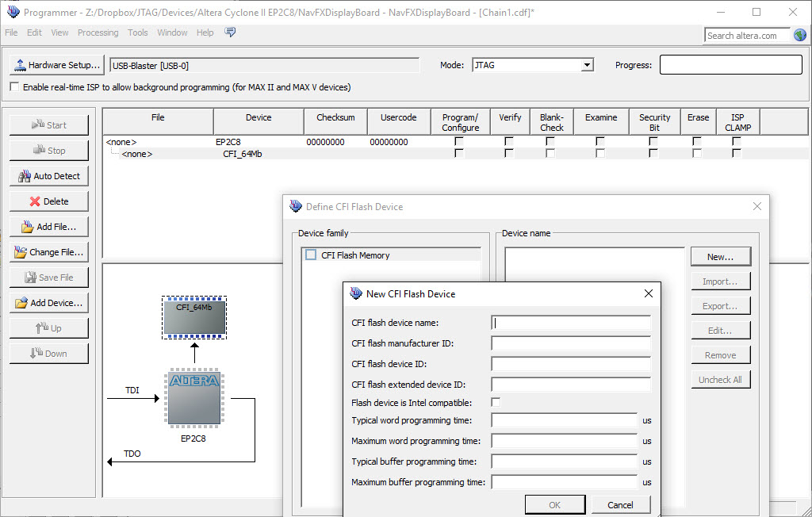This screenshot has width=812, height=517.
Task: Click the USB-Blaster [USB-0] hardware field
Action: tap(265, 66)
